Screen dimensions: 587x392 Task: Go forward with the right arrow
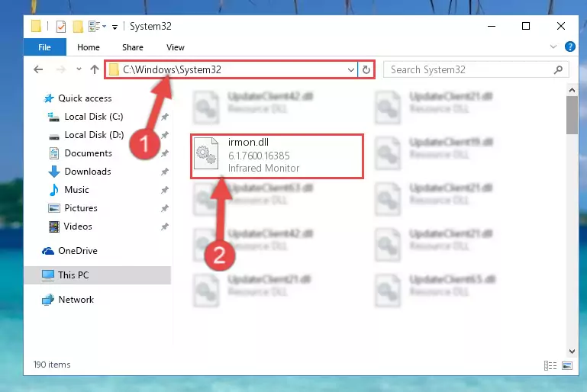pyautogui.click(x=60, y=69)
